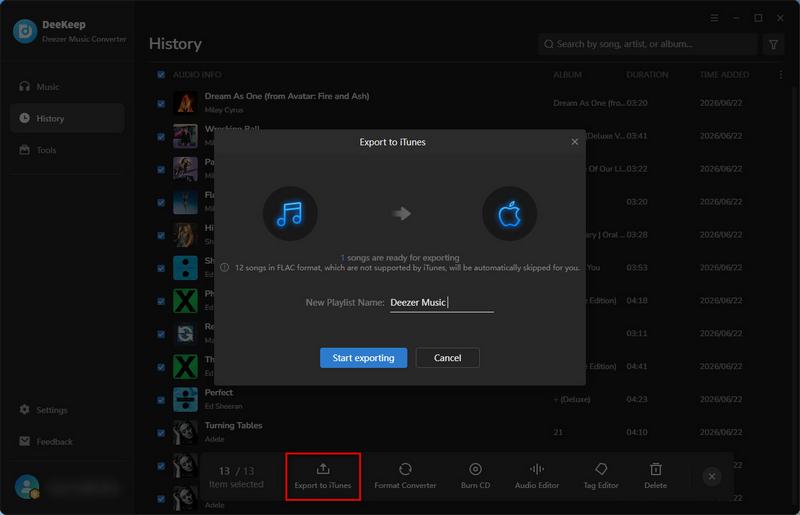Click the Turning Tables album thumbnail
The width and height of the screenshot is (800, 515).
tap(185, 432)
